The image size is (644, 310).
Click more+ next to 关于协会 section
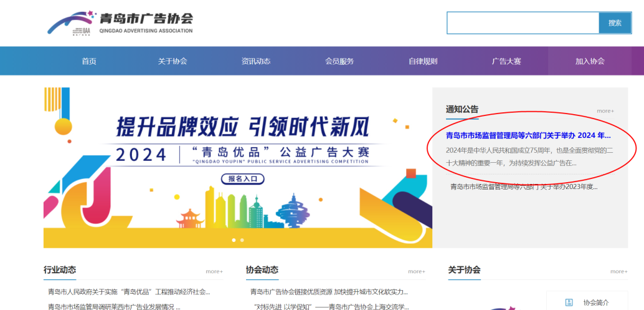click(619, 271)
